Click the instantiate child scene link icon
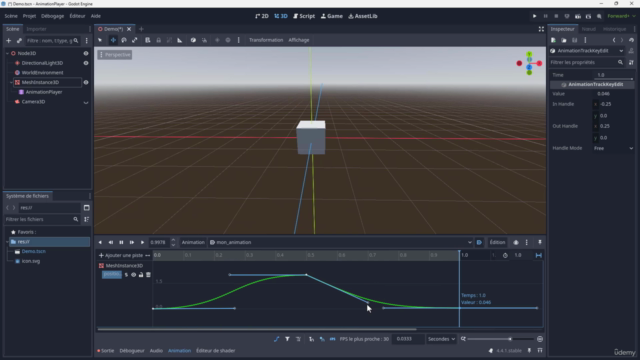 pos(19,40)
